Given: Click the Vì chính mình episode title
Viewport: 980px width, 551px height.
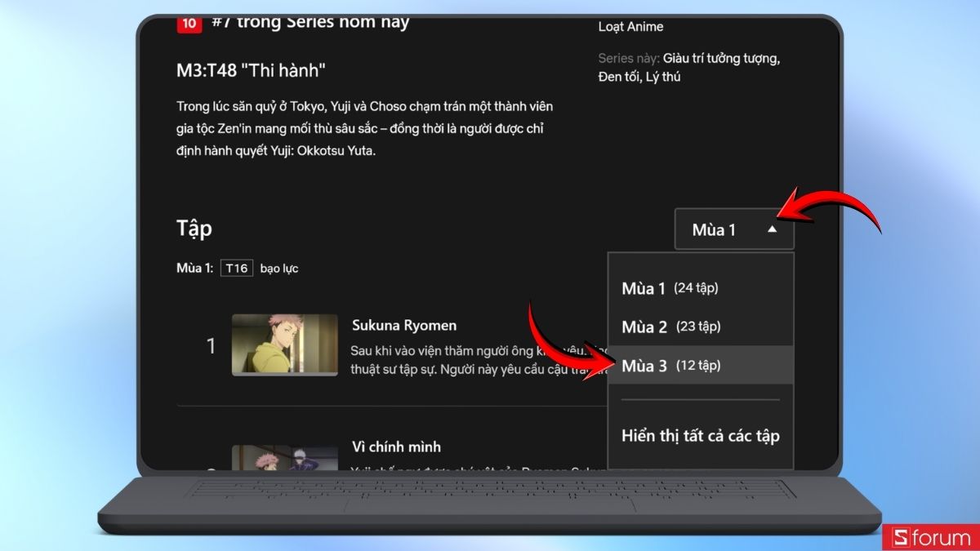Looking at the screenshot, I should pyautogui.click(x=396, y=447).
